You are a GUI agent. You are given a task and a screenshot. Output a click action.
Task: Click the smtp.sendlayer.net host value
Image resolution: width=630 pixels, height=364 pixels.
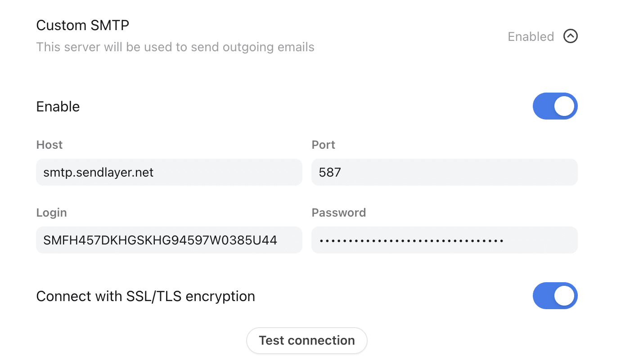(99, 172)
